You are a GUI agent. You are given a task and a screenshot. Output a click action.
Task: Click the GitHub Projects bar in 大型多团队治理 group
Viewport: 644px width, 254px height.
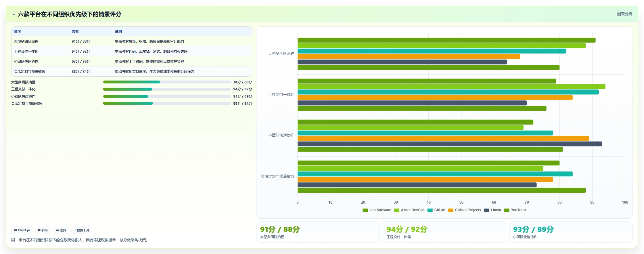409,57
